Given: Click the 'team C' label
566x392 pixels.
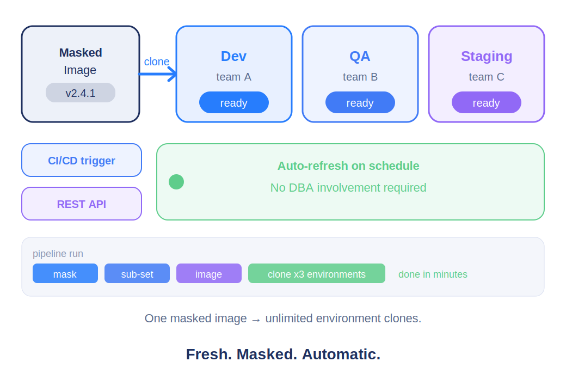Looking at the screenshot, I should click(486, 77).
